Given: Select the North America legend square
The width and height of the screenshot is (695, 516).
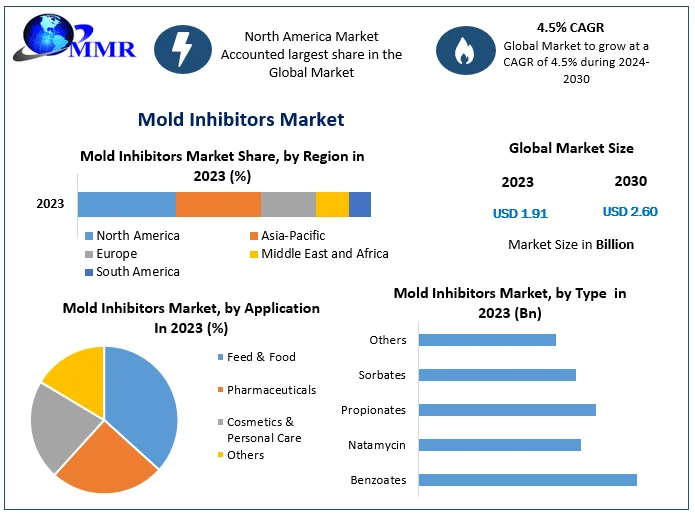Looking at the screenshot, I should click(x=89, y=236).
